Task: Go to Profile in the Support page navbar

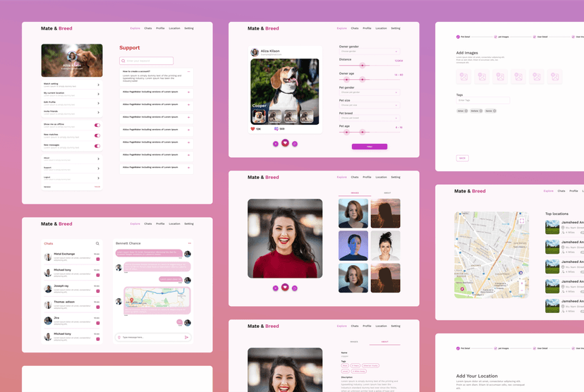Action: point(160,28)
